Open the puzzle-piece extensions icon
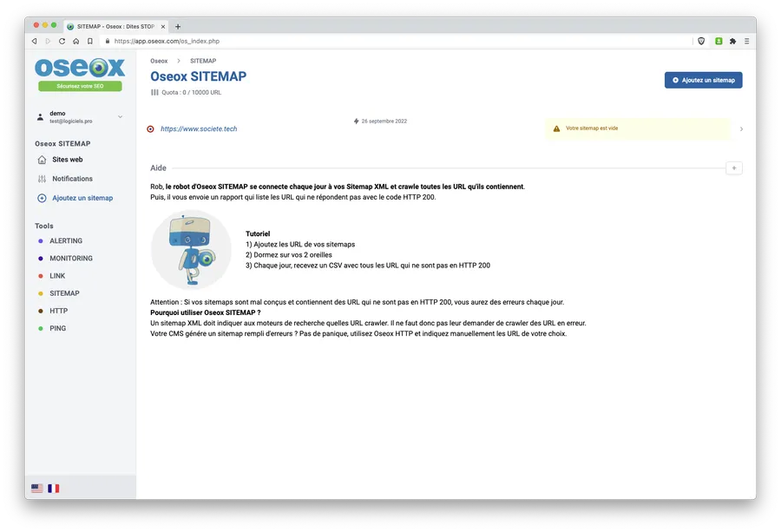 (x=732, y=42)
